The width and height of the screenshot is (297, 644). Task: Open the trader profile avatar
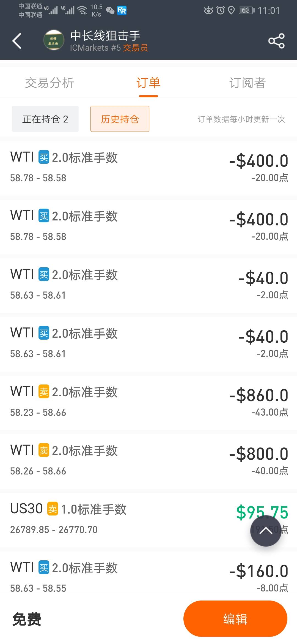pyautogui.click(x=54, y=40)
